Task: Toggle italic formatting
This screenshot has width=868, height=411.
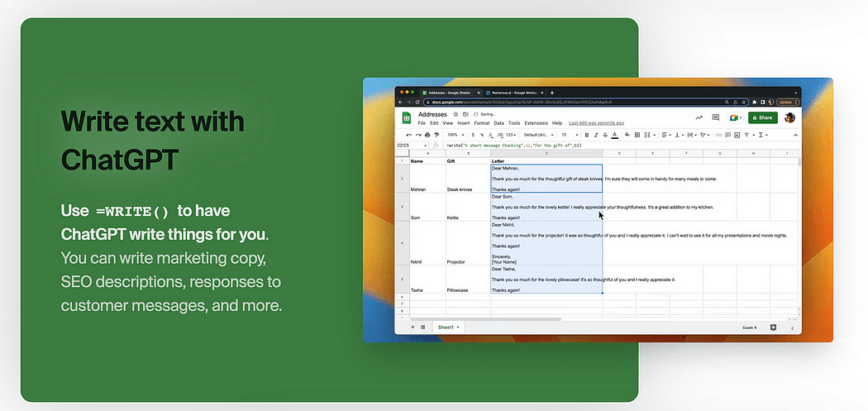Action: coord(596,135)
